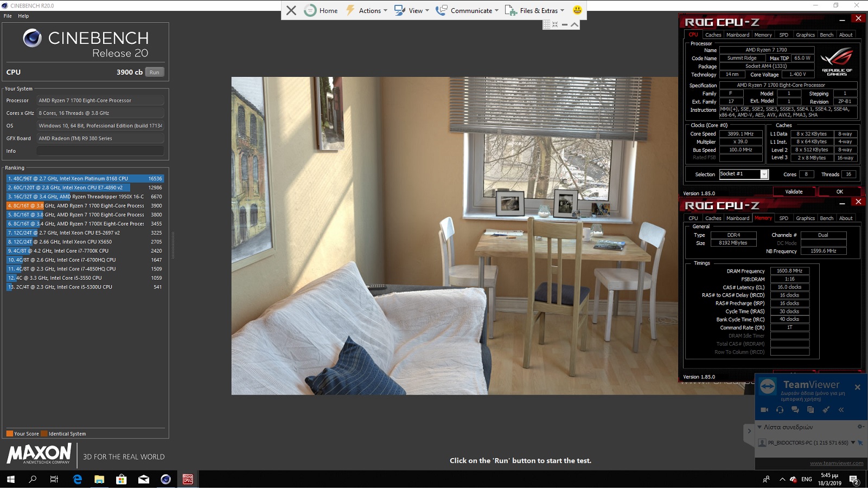868x490 pixels.
Task: Click the Cinebench sphere logo icon
Action: [x=32, y=38]
